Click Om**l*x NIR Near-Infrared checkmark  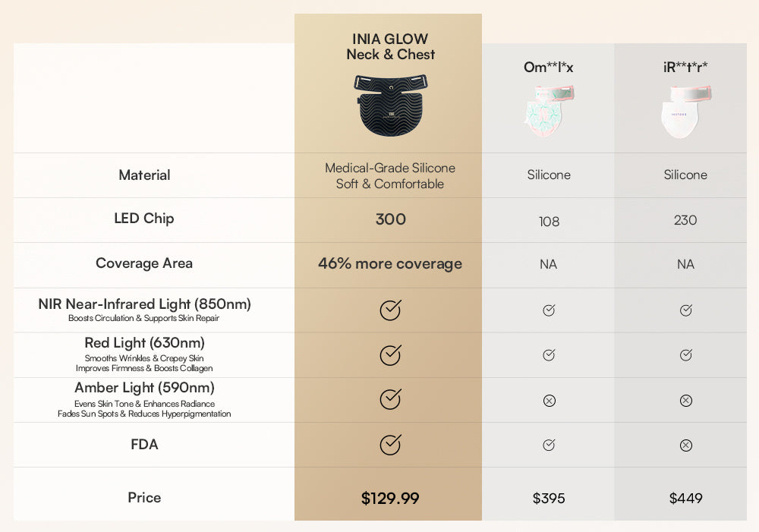549,310
